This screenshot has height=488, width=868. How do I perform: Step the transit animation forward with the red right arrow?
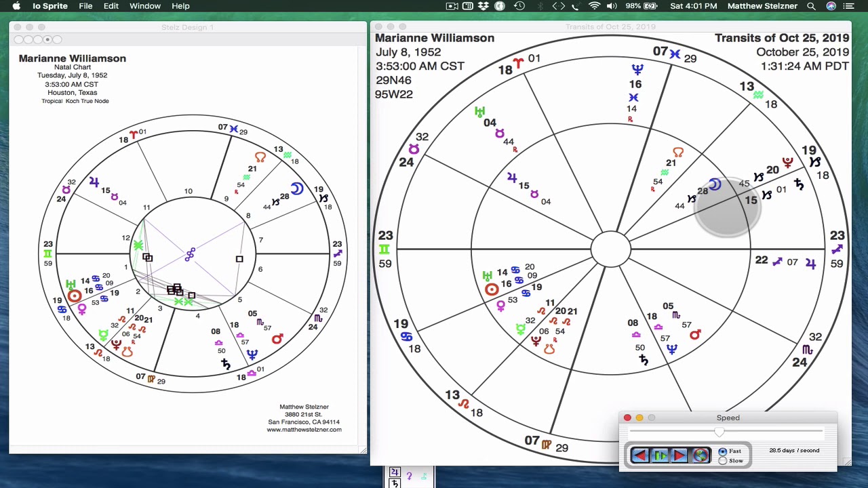point(679,455)
